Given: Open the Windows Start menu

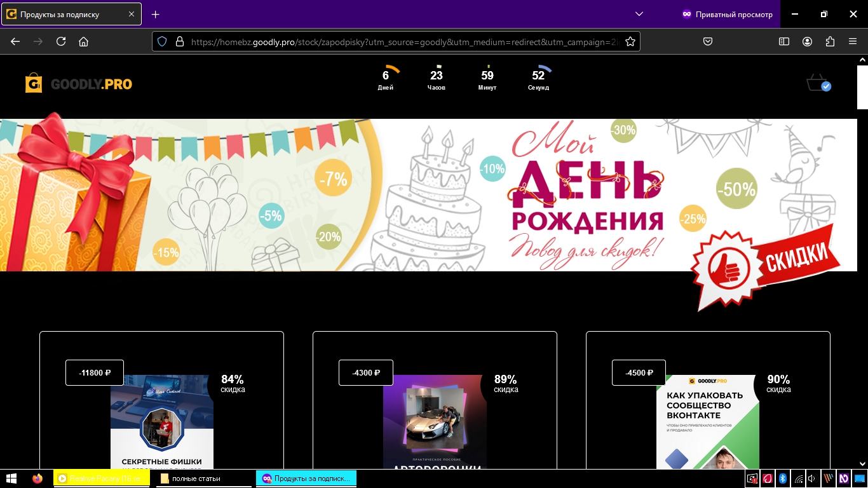Looking at the screenshot, I should pos(11,478).
